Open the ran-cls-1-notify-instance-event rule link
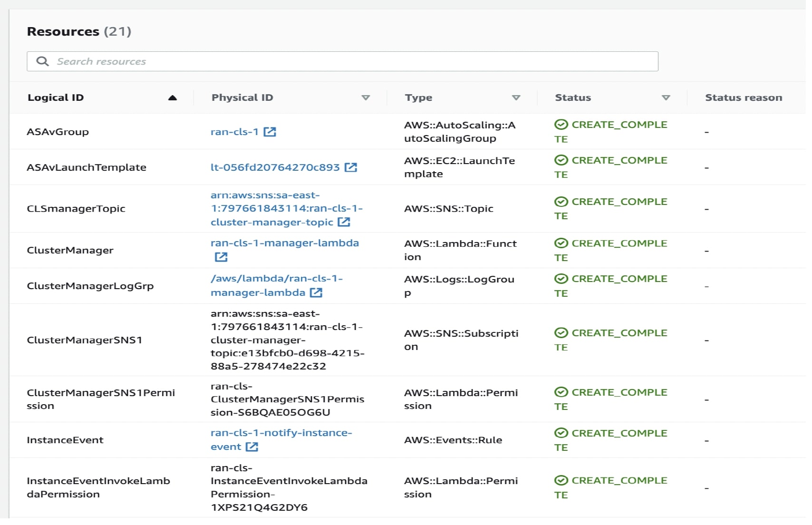This screenshot has height=525, width=812. coord(281,439)
